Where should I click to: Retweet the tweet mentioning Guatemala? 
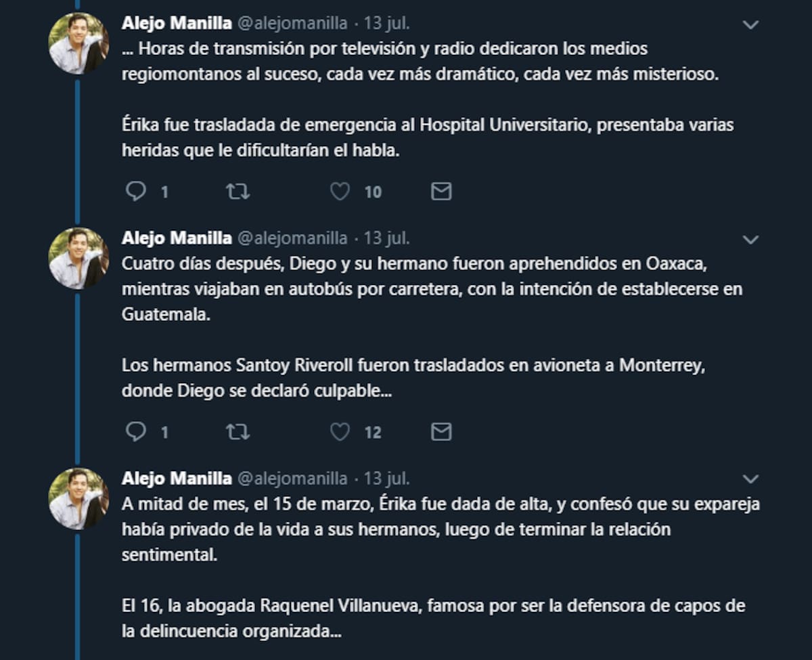[238, 432]
